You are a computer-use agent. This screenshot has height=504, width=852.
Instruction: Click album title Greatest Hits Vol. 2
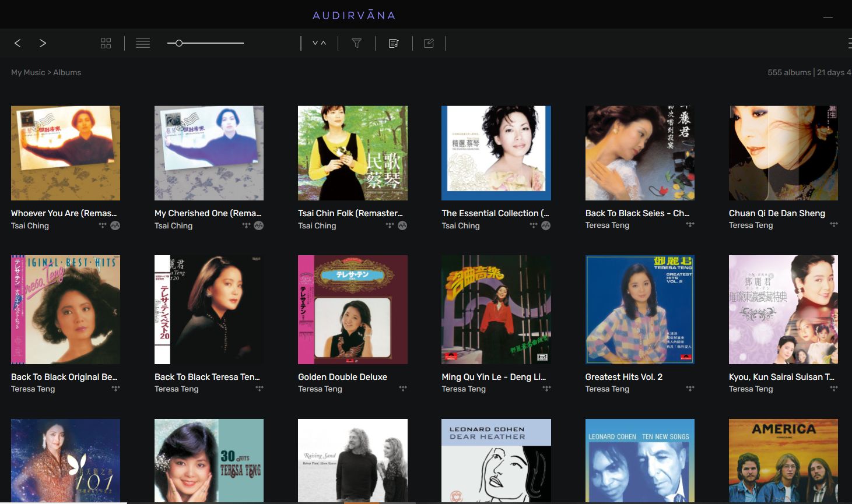click(x=623, y=377)
